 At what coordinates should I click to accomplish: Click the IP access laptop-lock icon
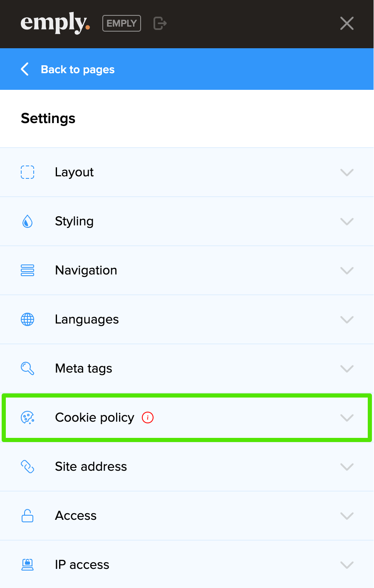coord(27,565)
